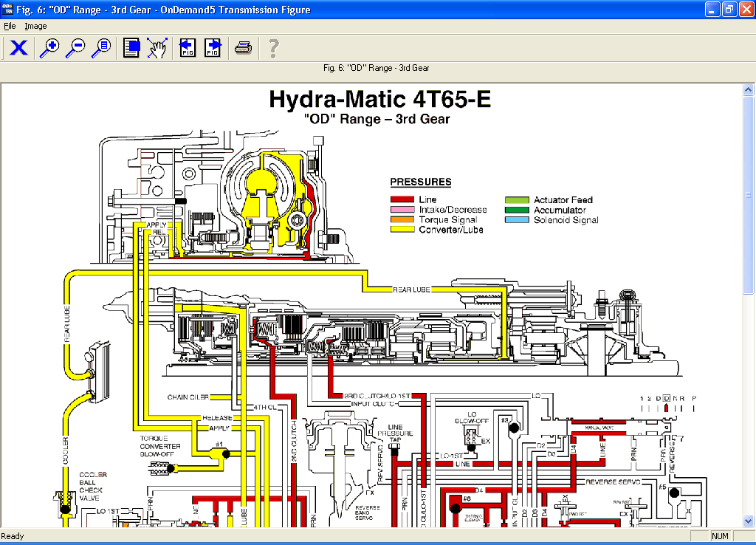Screen dimensions: 756x545
Task: Minimize the Transmission Figure window
Action: 712,9
